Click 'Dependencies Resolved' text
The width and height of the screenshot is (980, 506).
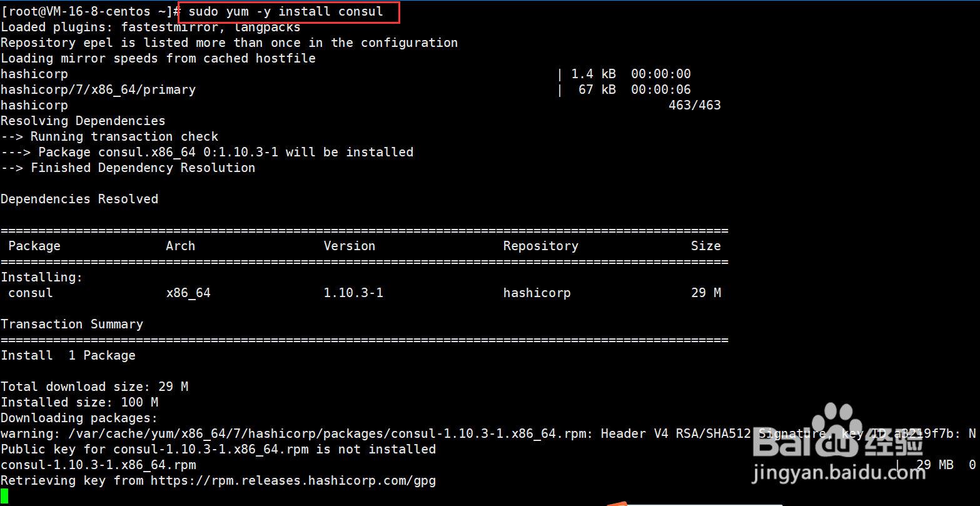(x=79, y=200)
